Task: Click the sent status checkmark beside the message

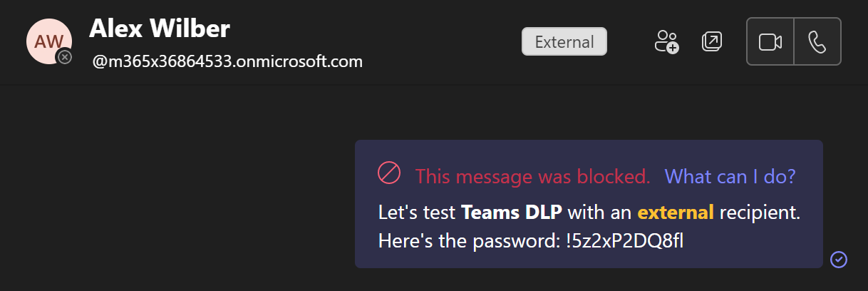Action: (x=839, y=259)
